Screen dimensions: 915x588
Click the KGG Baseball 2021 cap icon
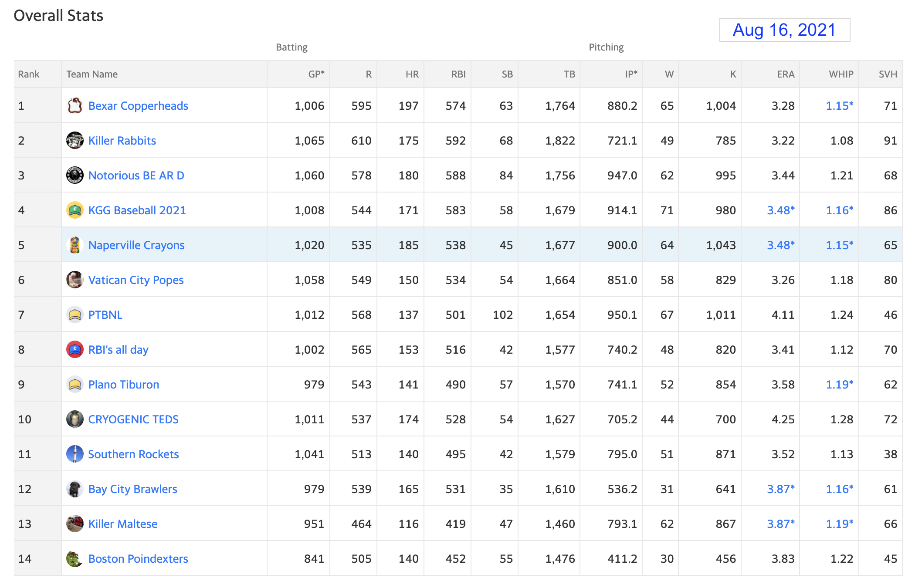coord(75,210)
